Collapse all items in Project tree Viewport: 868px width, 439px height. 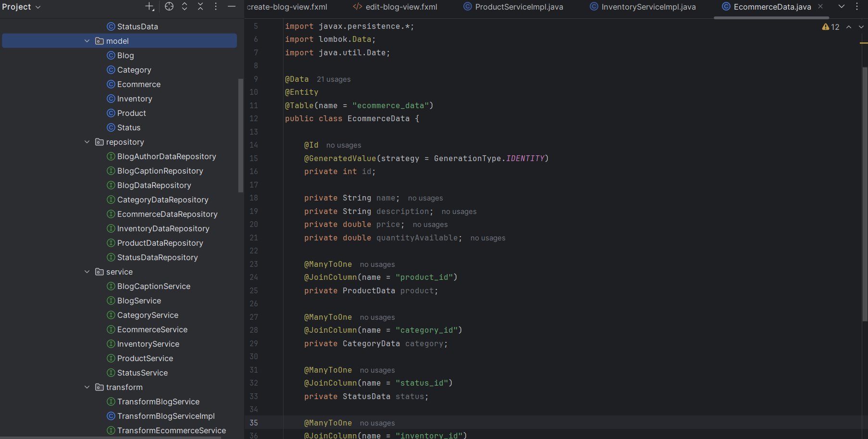tap(200, 7)
